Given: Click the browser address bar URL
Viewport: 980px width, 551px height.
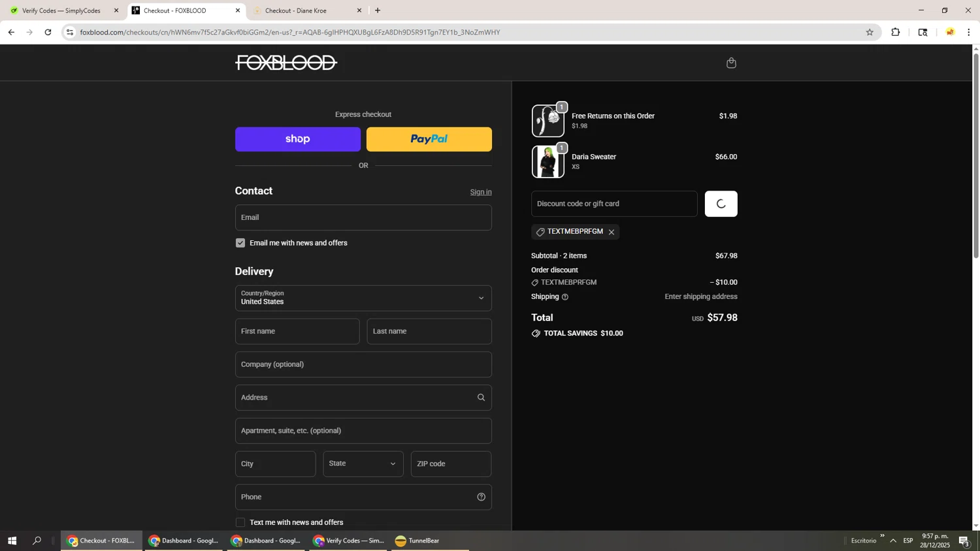Looking at the screenshot, I should (290, 32).
